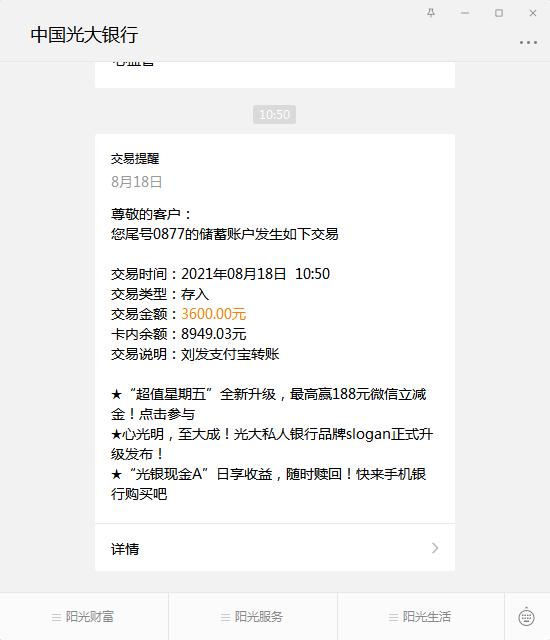Maximize the chat window
Screen dimensions: 550x640
pyautogui.click(x=499, y=13)
